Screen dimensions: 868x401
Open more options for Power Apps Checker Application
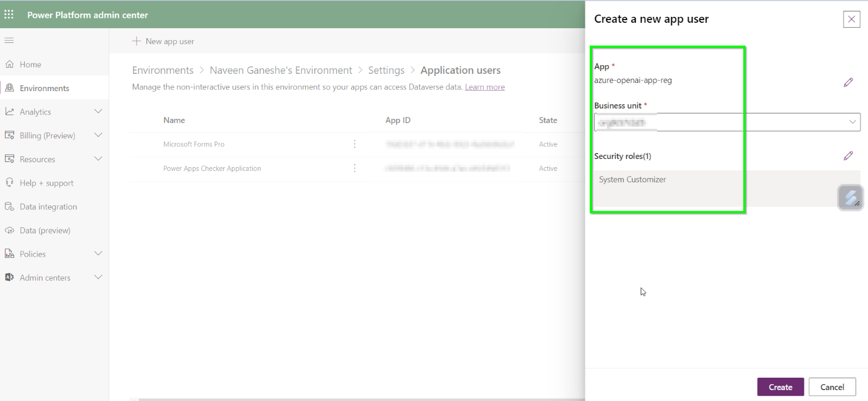[x=355, y=168]
